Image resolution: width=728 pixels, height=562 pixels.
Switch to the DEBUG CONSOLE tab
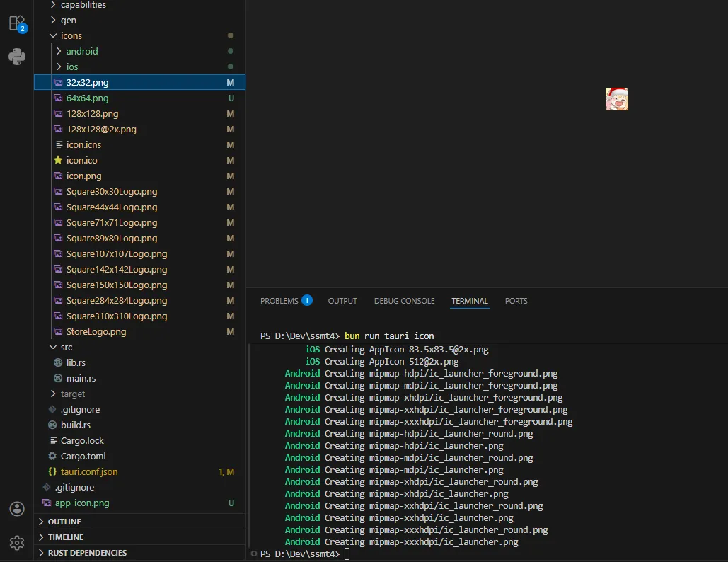coord(404,301)
